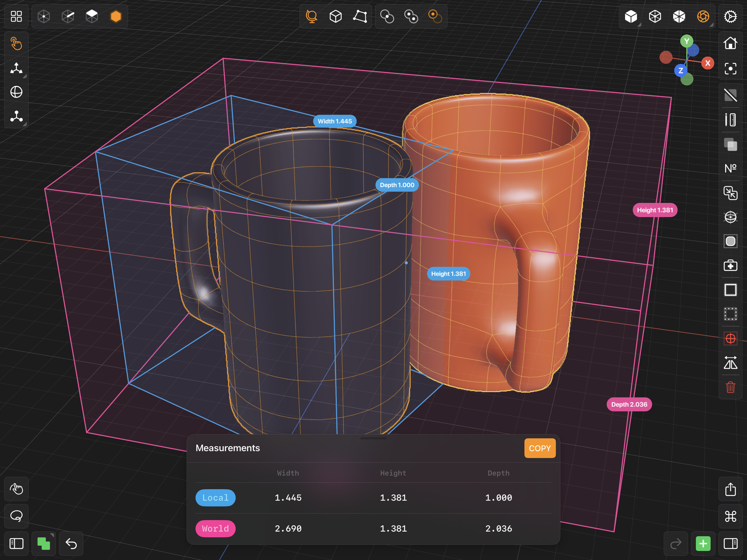This screenshot has height=560, width=747.
Task: Enable orange object selection mode
Action: coord(116,16)
